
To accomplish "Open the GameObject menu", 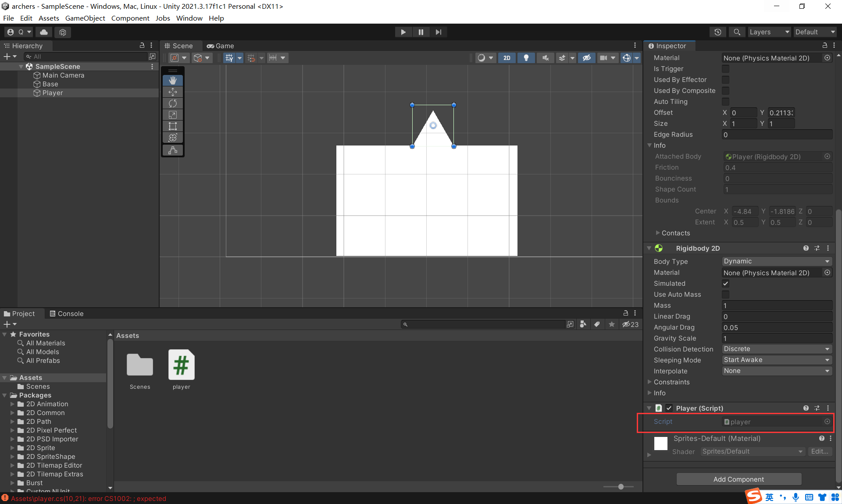I will 85,18.
